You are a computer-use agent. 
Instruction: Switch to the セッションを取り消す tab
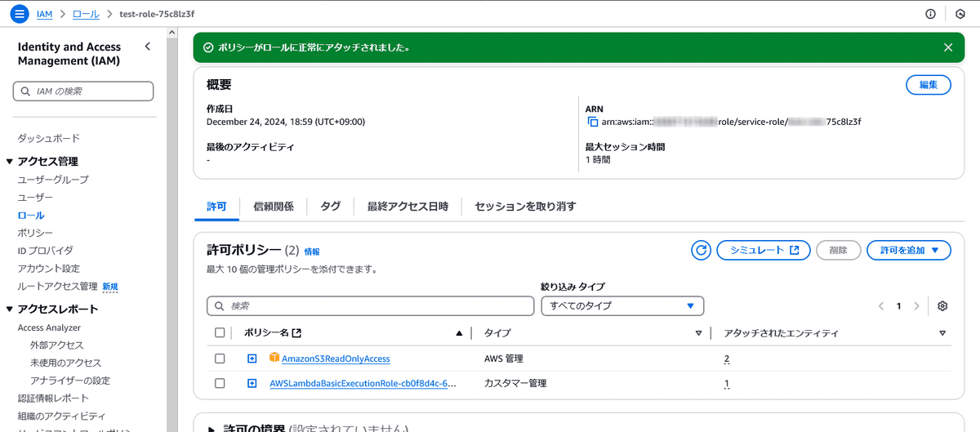point(525,207)
